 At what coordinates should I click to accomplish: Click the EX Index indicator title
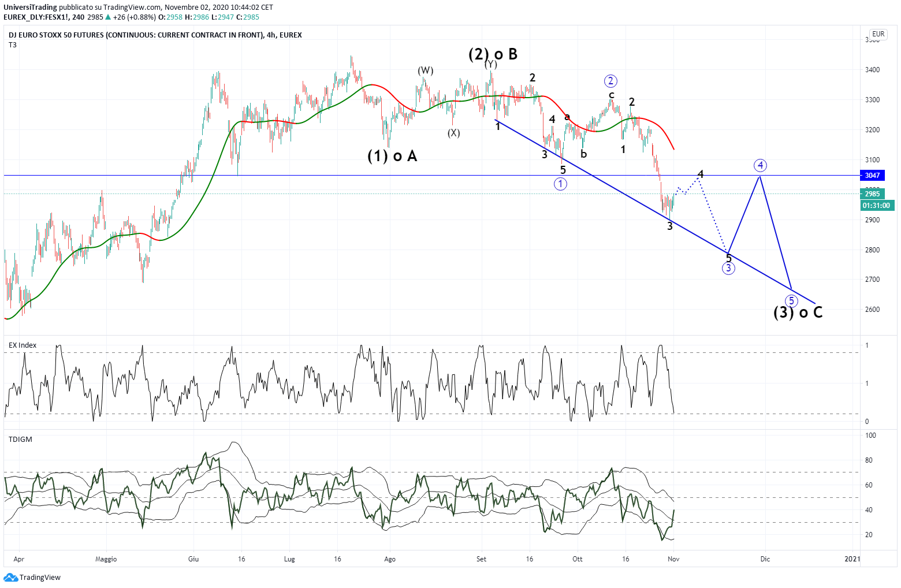pos(23,345)
